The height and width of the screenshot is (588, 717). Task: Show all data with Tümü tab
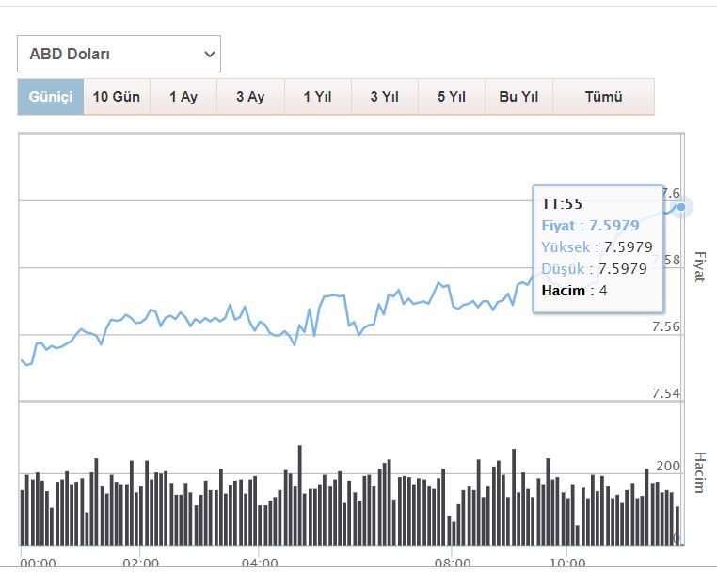[x=603, y=97]
